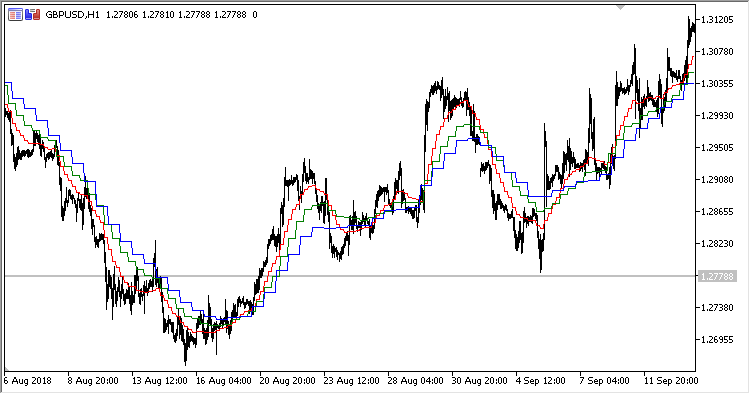The width and height of the screenshot is (750, 394).
Task: Click the 1.26955 price axis label
Action: (717, 340)
